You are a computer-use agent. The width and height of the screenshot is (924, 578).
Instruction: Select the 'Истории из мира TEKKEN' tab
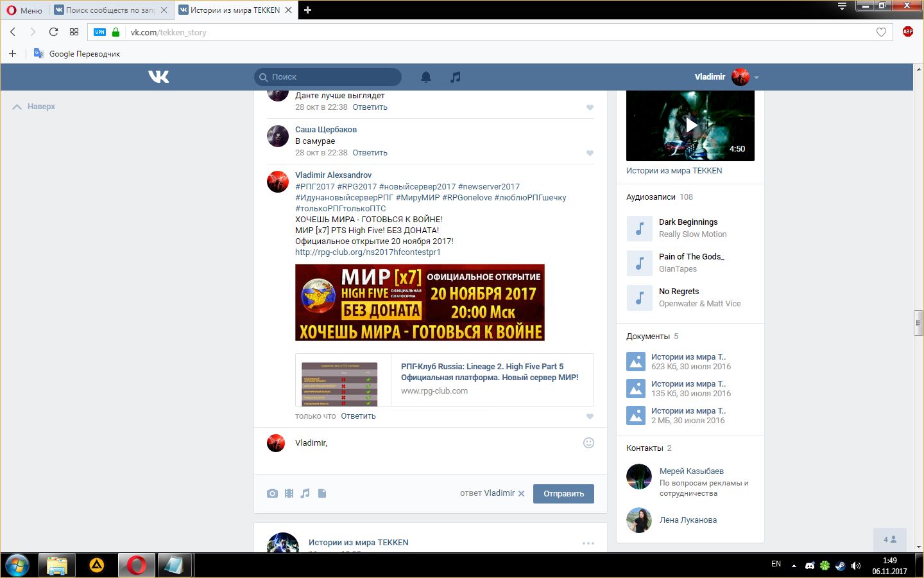[x=235, y=10]
